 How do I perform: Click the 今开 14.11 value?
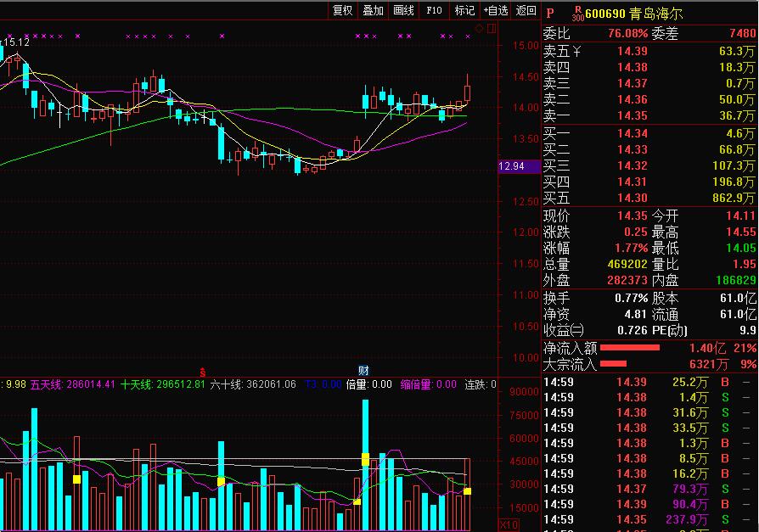[740, 216]
